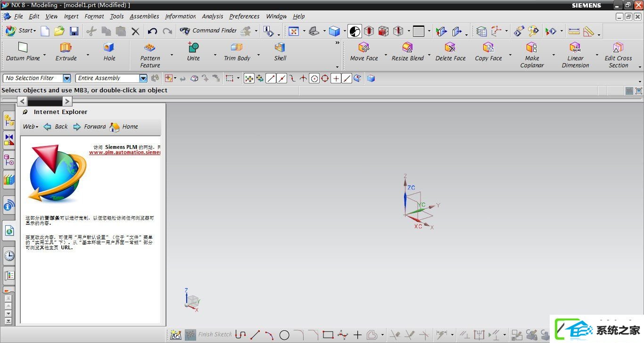The height and width of the screenshot is (343, 644).
Task: Select the Unite boolean tool
Action: point(193,51)
